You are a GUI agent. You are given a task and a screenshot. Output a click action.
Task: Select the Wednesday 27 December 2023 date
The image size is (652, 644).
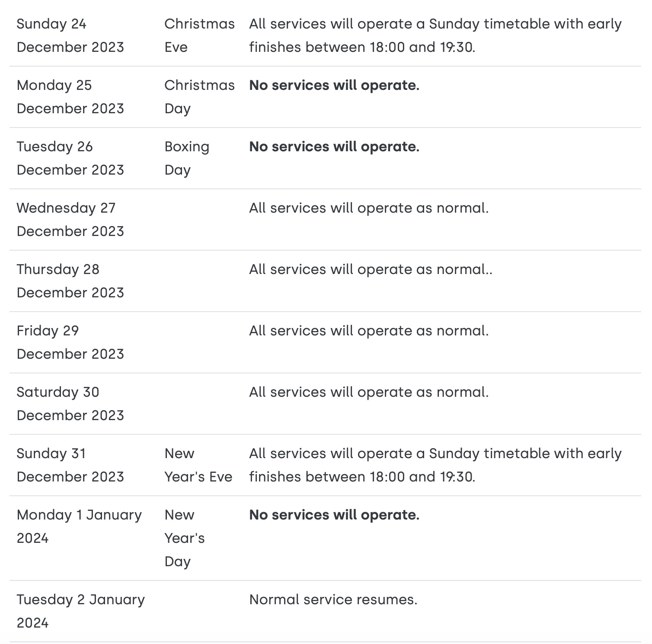(x=70, y=220)
